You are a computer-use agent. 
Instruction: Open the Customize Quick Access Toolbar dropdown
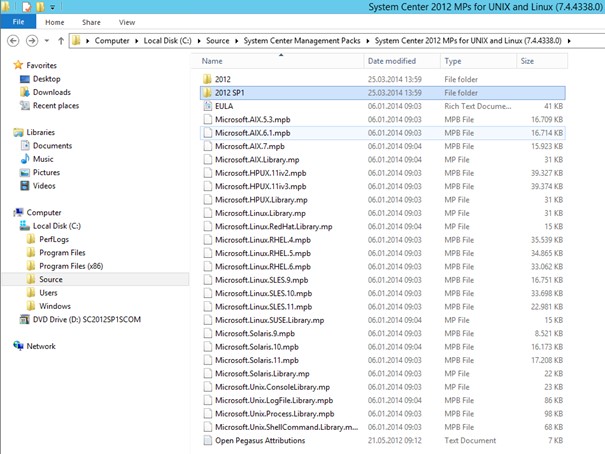pos(52,7)
